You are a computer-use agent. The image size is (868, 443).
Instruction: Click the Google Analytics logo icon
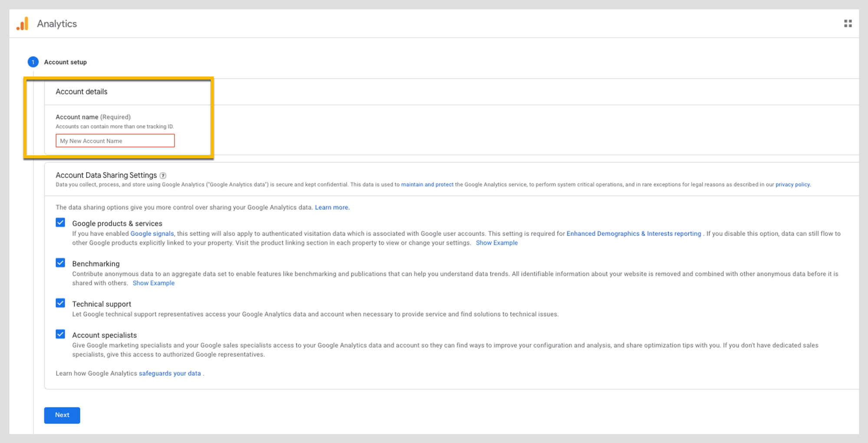23,24
